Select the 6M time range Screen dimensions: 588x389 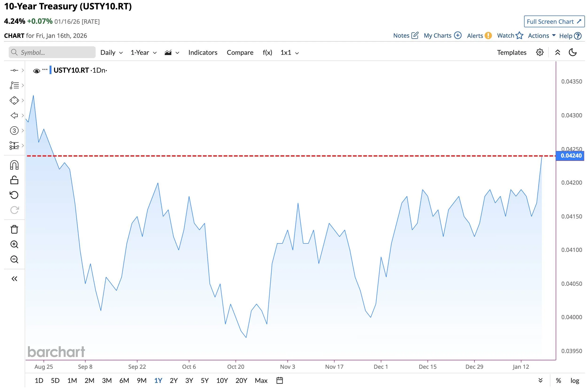[x=124, y=381]
